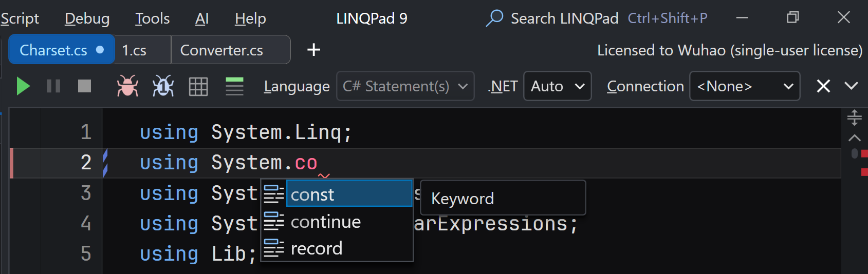Viewport: 868px width, 274px height.
Task: Click the split editor handle icon
Action: (854, 118)
